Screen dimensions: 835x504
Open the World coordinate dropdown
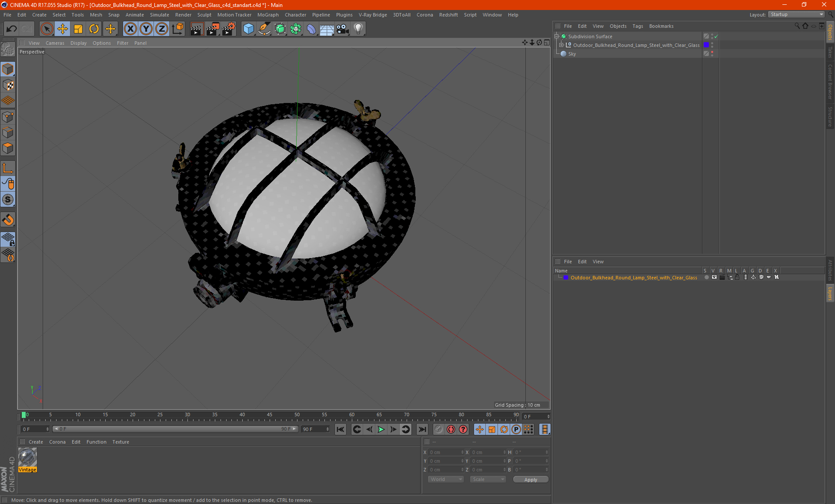446,479
